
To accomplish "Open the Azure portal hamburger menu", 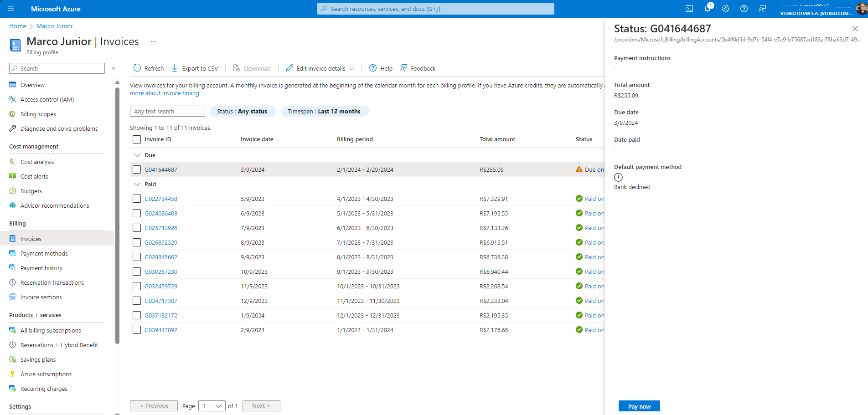I will click(11, 9).
